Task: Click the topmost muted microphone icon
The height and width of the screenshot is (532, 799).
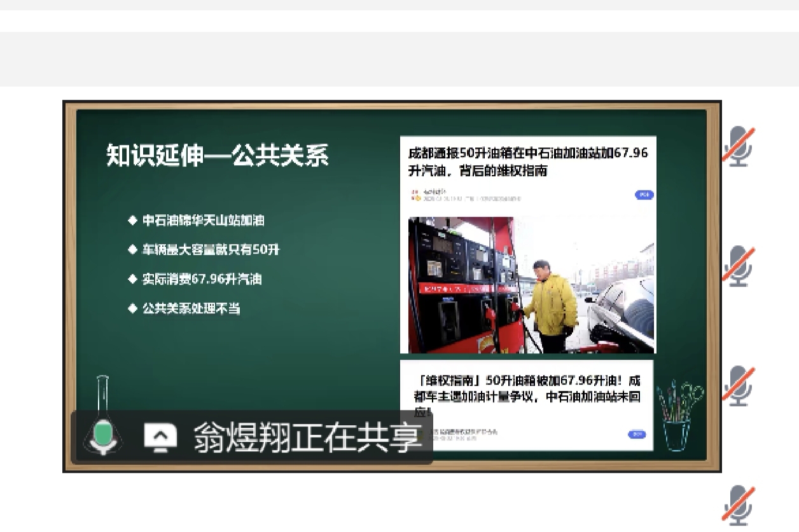Action: tap(738, 147)
